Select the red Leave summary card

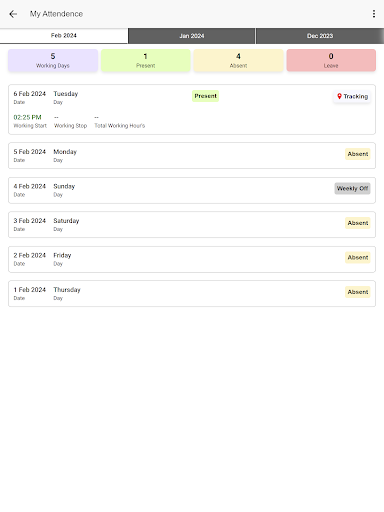click(331, 60)
